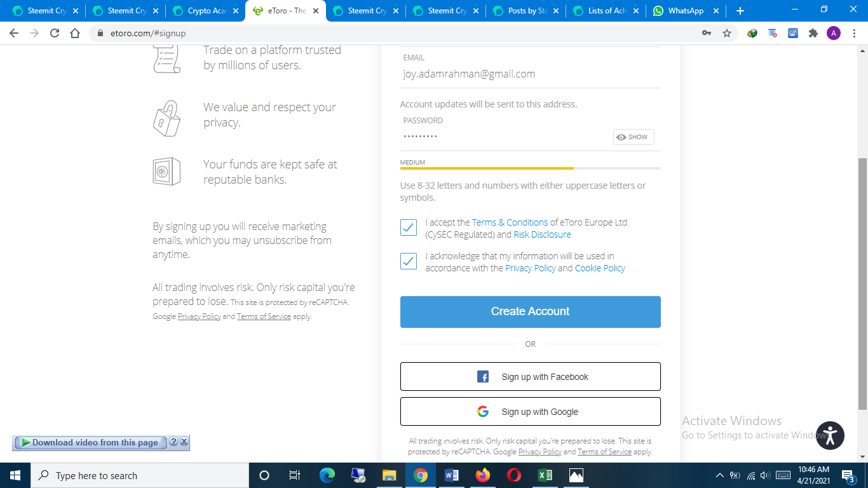
Task: Switch to the Crypto Acad tab
Action: [x=205, y=11]
